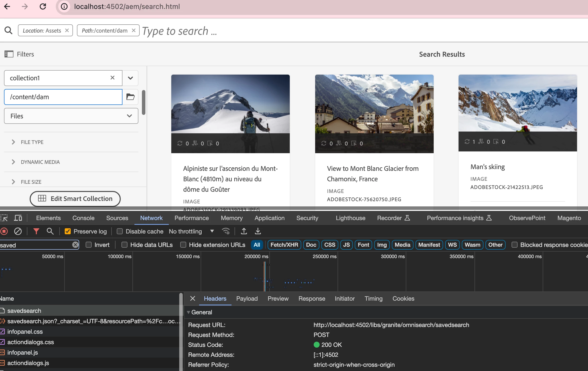Image resolution: width=588 pixels, height=371 pixels.
Task: Check the Hide data URLs option
Action: (x=124, y=245)
